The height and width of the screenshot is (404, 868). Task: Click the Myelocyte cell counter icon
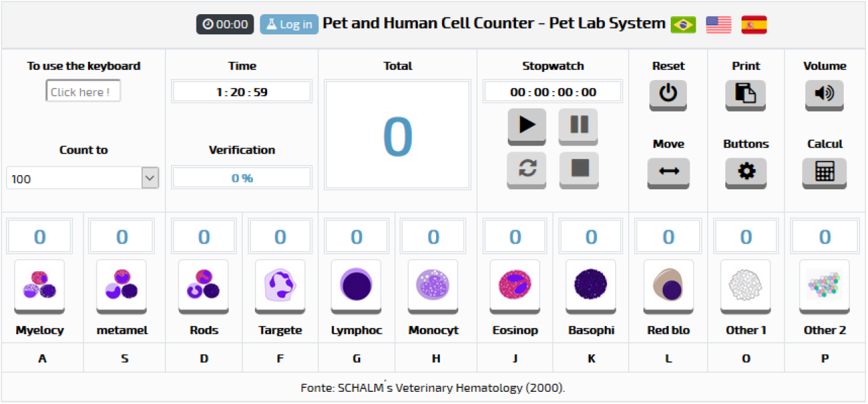[40, 285]
